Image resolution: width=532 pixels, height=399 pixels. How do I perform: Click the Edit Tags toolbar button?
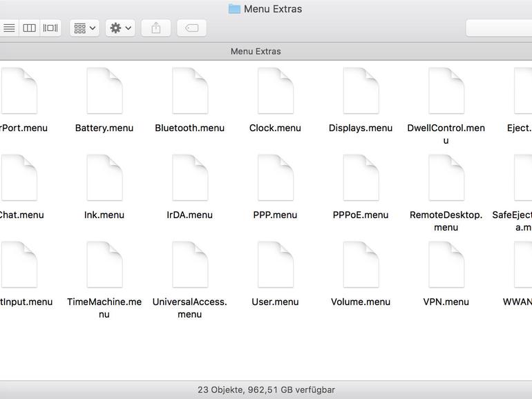[191, 28]
